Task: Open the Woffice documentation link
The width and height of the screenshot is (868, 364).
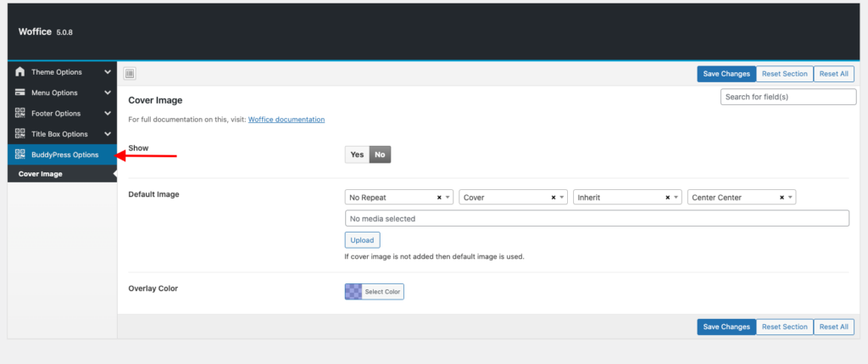Action: point(286,120)
